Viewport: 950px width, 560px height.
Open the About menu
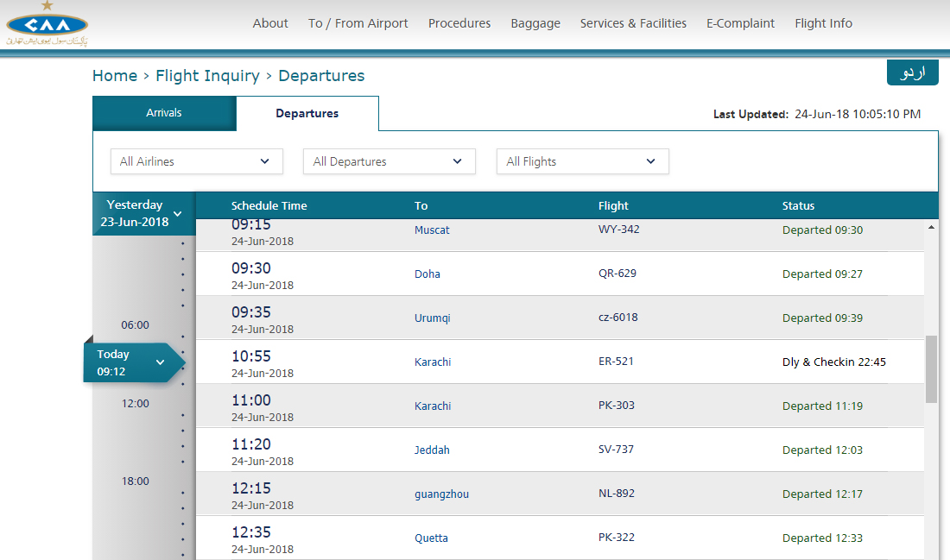pos(270,23)
